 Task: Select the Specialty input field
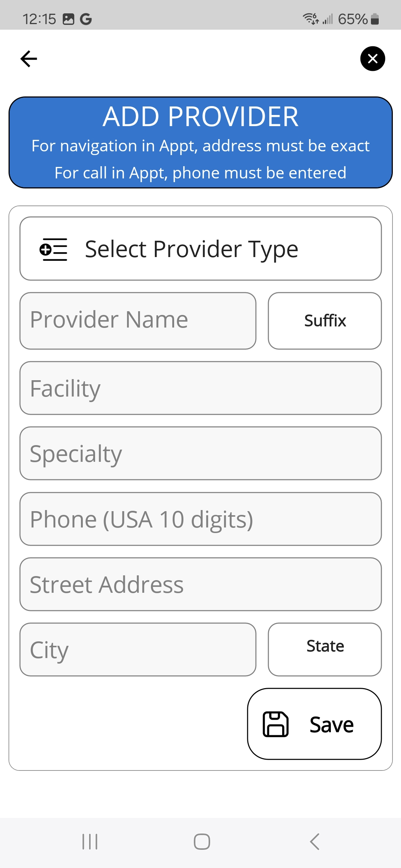pyautogui.click(x=200, y=453)
